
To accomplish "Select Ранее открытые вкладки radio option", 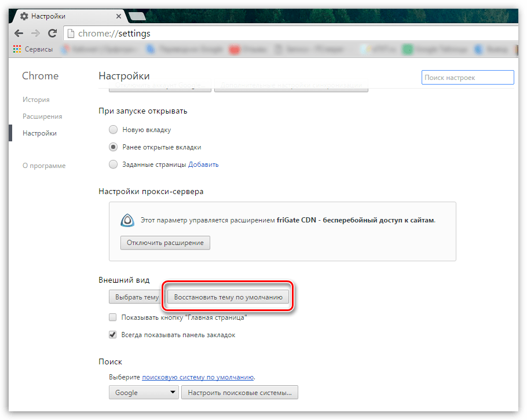I will tap(114, 147).
